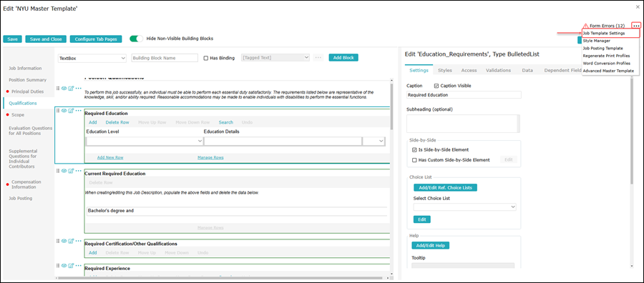Check the Has Binding checkbox
The height and width of the screenshot is (283, 644).
(x=206, y=58)
